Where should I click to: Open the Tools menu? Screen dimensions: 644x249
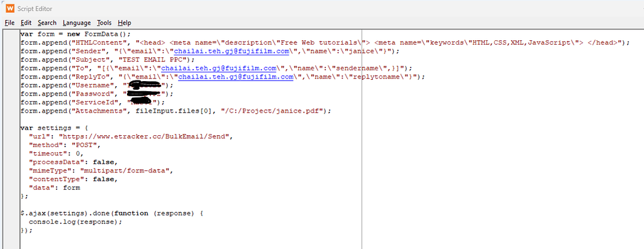coord(104,23)
